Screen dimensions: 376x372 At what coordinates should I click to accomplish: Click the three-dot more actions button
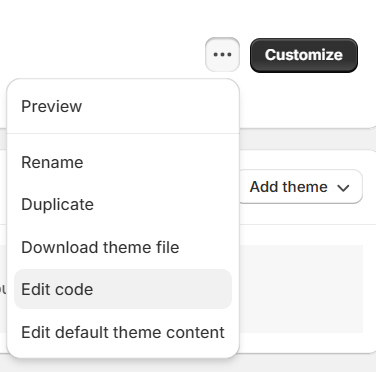pyautogui.click(x=222, y=55)
